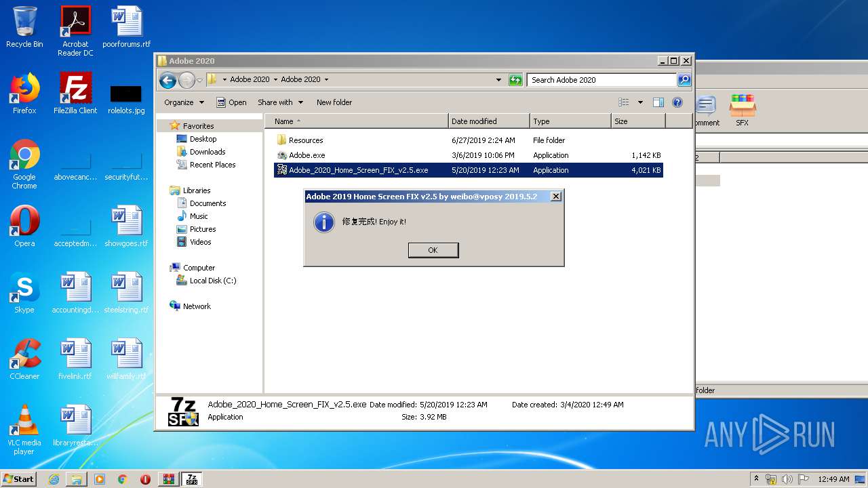Image resolution: width=868 pixels, height=488 pixels.
Task: Open Local Disk (C:)
Action: 213,281
